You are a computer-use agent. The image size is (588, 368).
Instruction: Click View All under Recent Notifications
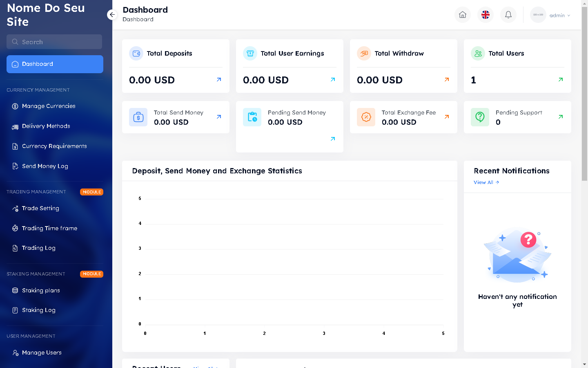click(x=486, y=182)
